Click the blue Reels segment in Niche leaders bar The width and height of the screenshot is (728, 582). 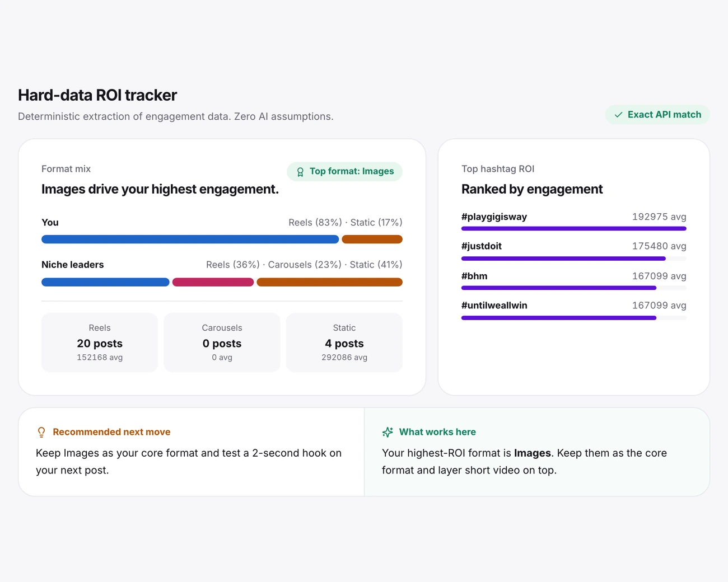(105, 282)
